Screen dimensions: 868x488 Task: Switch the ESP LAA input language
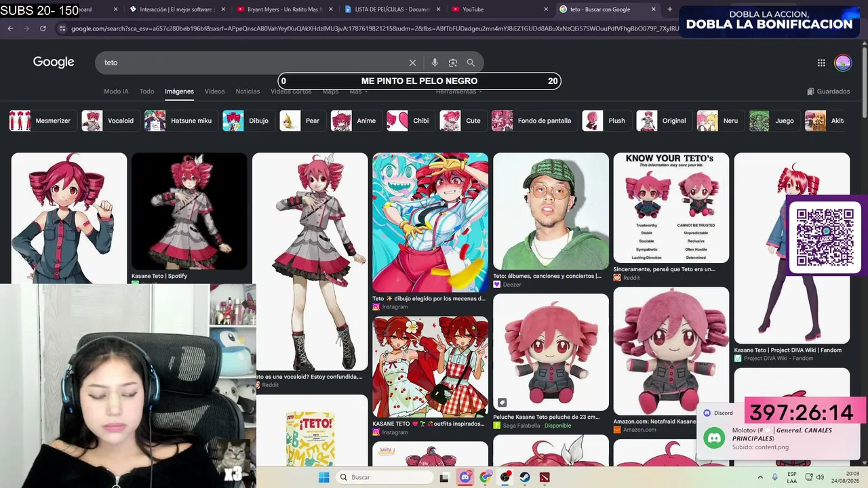tap(792, 477)
